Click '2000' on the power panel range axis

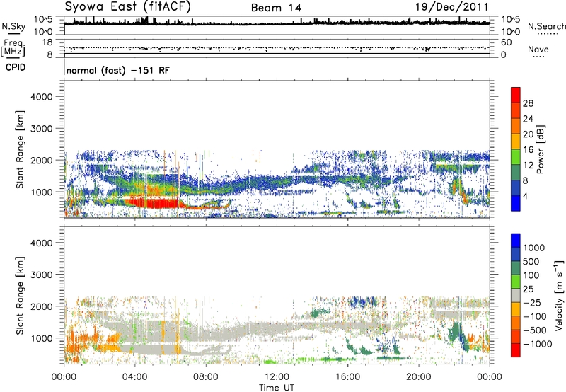click(42, 160)
